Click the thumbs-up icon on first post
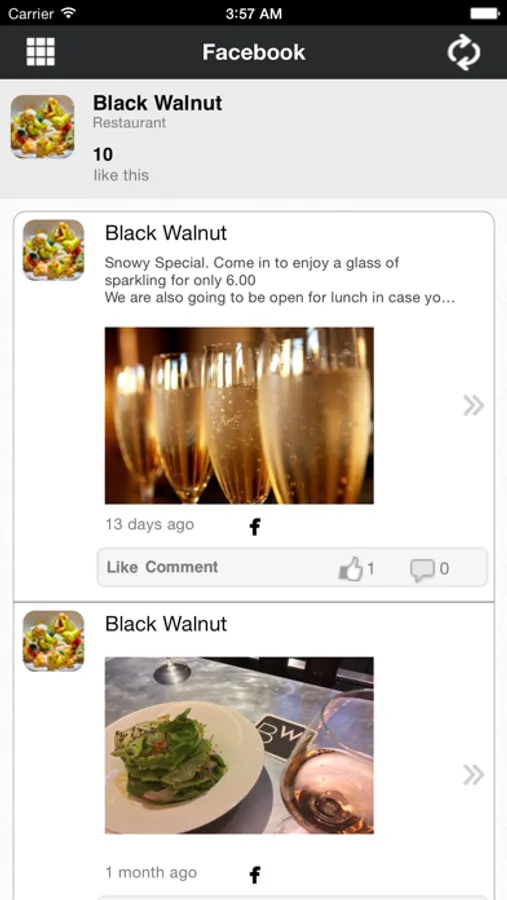Screen dimensions: 507x900 [351, 569]
